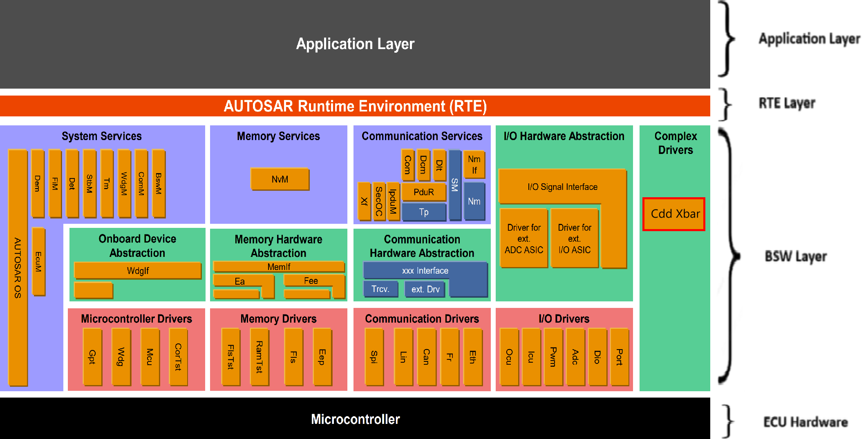This screenshot has height=439, width=868.
Task: Select the Mcu driver block
Action: [150, 357]
